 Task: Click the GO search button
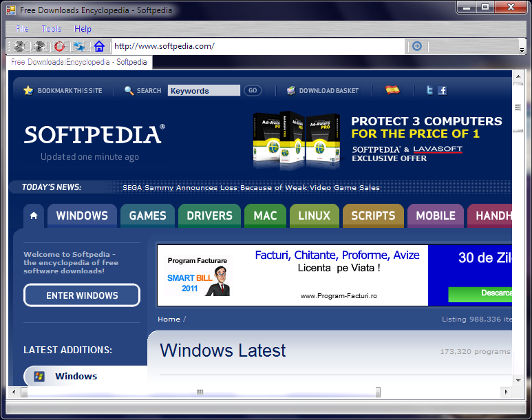point(253,91)
